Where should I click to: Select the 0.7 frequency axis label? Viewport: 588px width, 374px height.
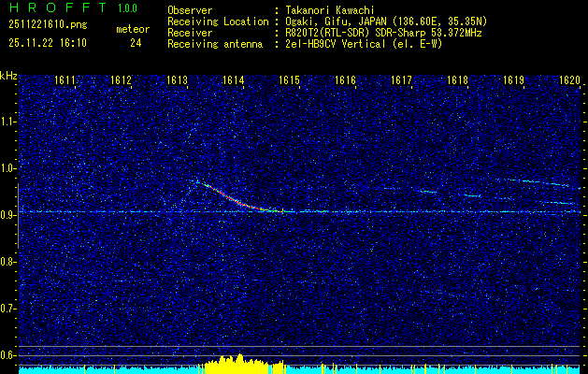[8, 308]
